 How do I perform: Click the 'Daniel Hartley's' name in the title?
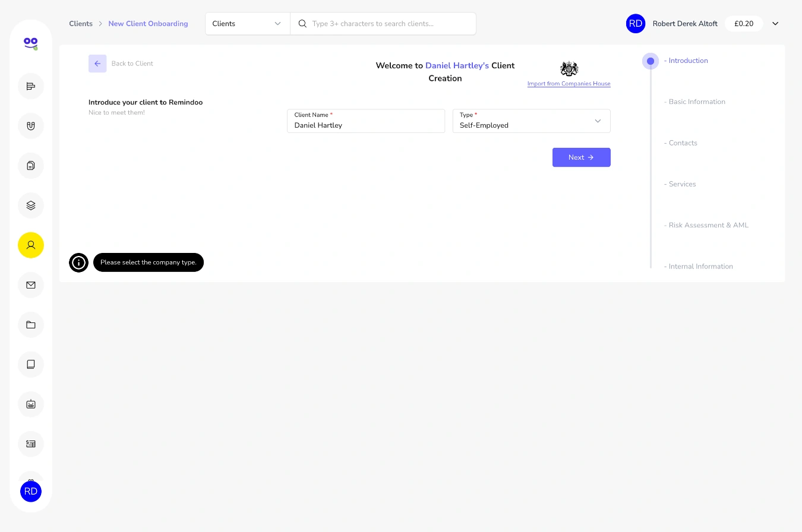(x=457, y=65)
